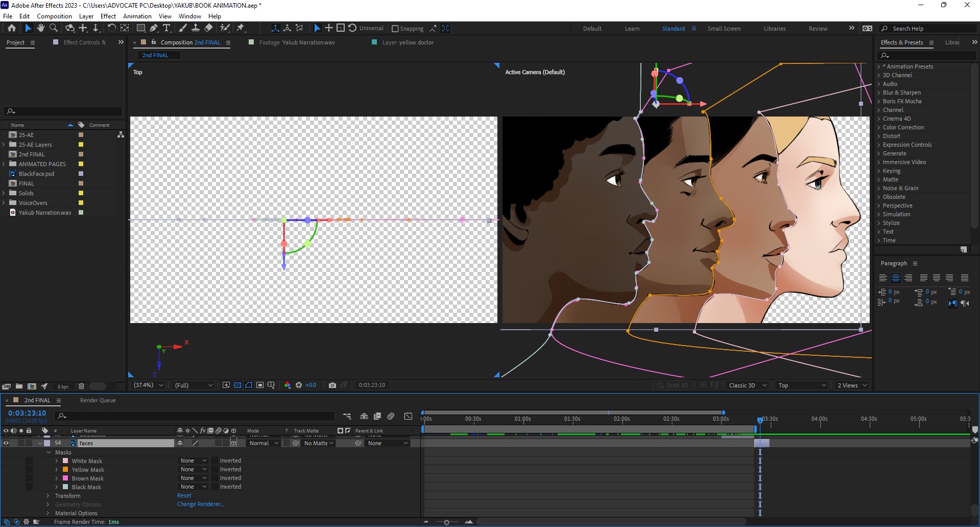Select the Pen tool
This screenshot has width=980, height=527.
(153, 28)
